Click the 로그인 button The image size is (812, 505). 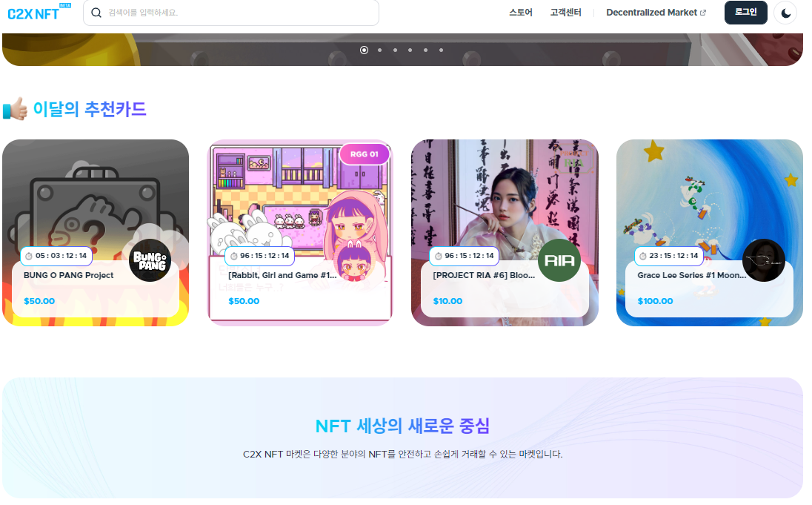745,13
